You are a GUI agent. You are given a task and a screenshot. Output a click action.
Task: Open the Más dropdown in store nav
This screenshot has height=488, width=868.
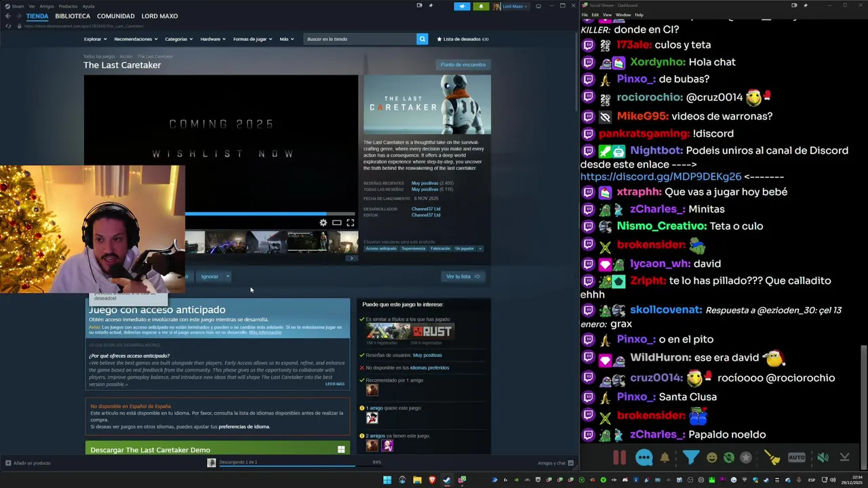[287, 39]
